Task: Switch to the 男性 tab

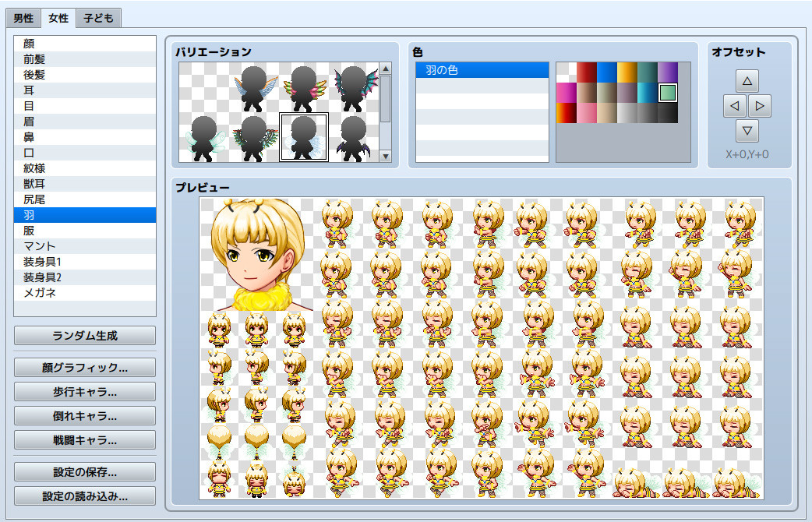Action: (22, 17)
